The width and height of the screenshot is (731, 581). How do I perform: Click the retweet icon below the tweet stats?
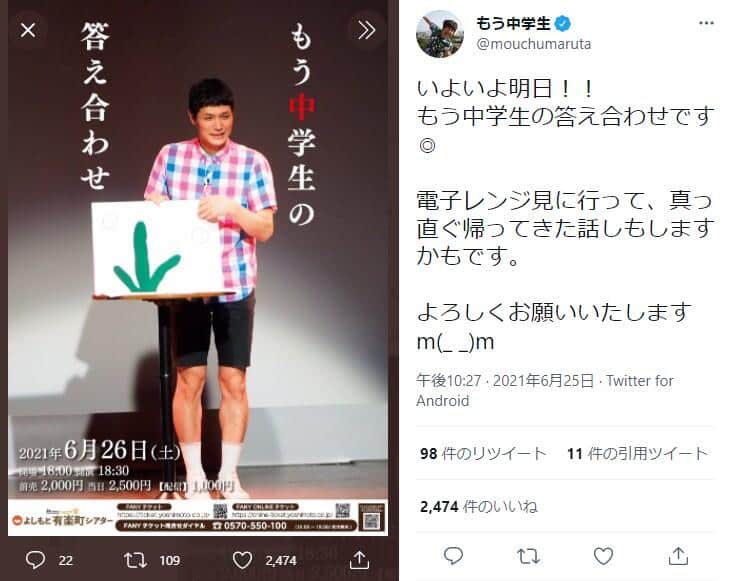[528, 556]
